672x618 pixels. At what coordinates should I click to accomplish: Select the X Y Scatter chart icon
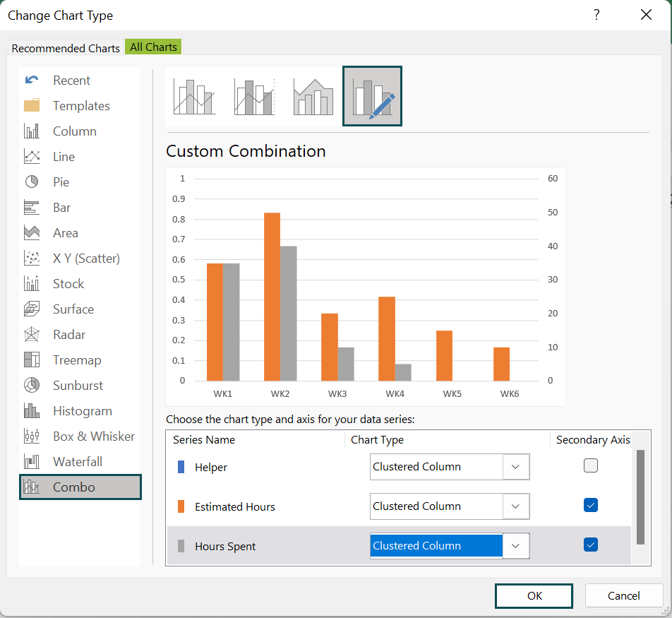click(32, 259)
